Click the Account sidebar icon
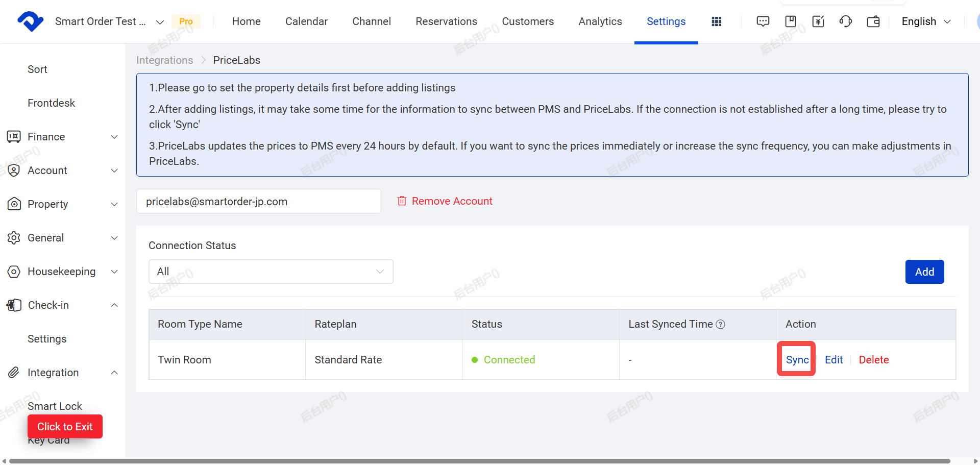This screenshot has width=980, height=465. click(x=14, y=170)
